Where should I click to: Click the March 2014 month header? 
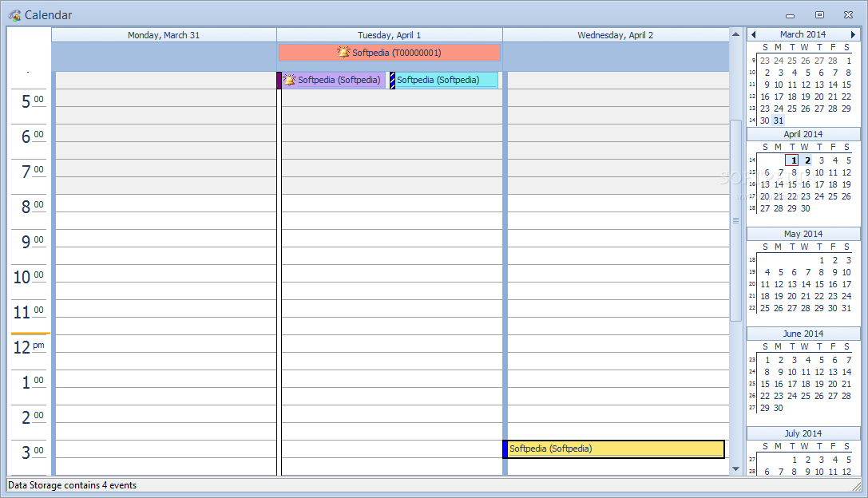(803, 34)
